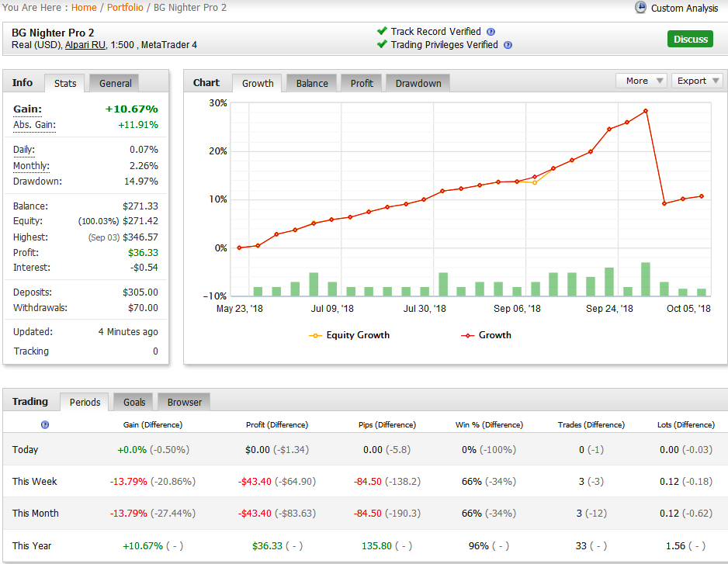Click Gain value +10.67%
Viewport: 728px width, 564px height.
tap(131, 109)
